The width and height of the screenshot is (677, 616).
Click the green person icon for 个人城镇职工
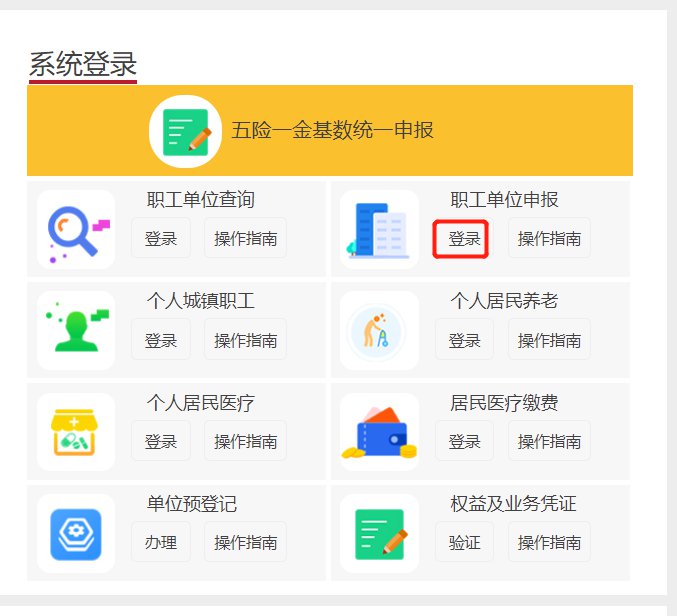click(x=76, y=330)
